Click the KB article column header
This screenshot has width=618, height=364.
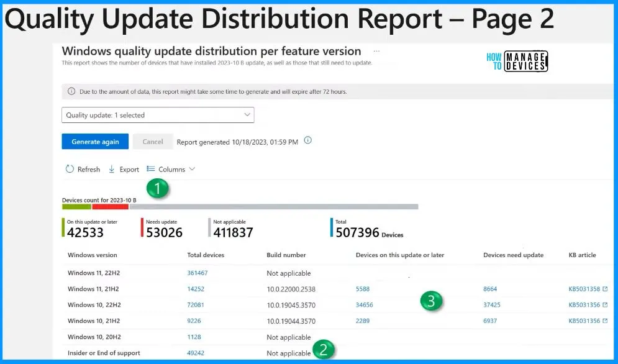tap(582, 255)
